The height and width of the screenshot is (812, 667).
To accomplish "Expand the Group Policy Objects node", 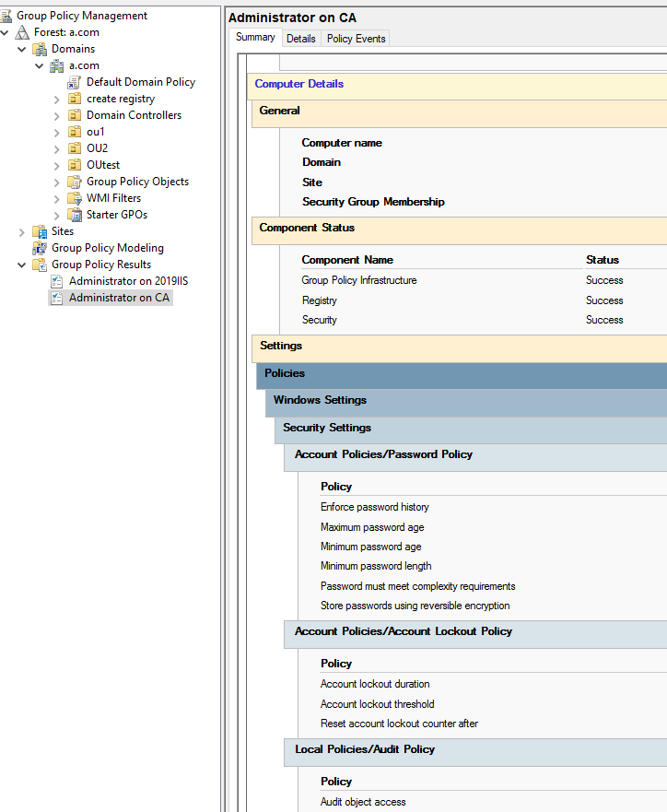I will pos(57,182).
